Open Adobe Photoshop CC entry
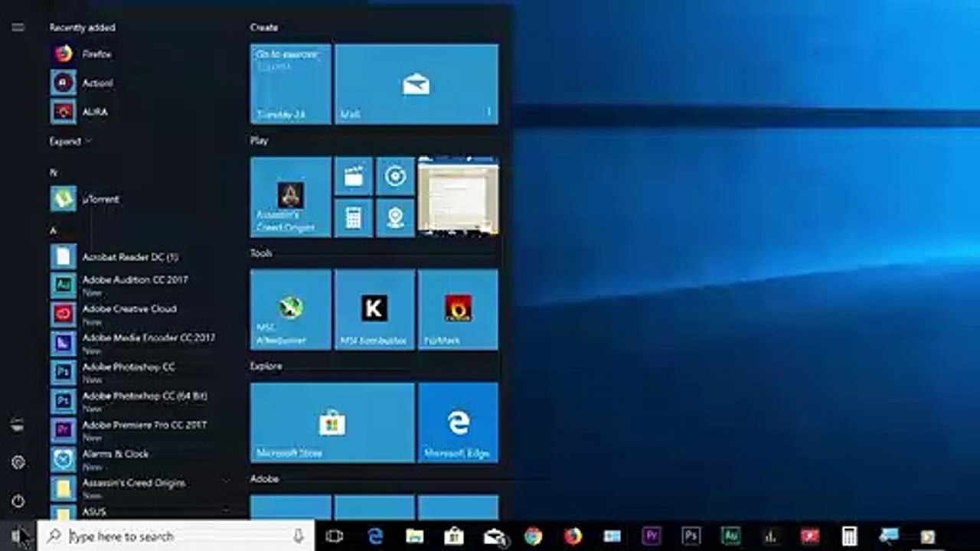 coord(138,372)
